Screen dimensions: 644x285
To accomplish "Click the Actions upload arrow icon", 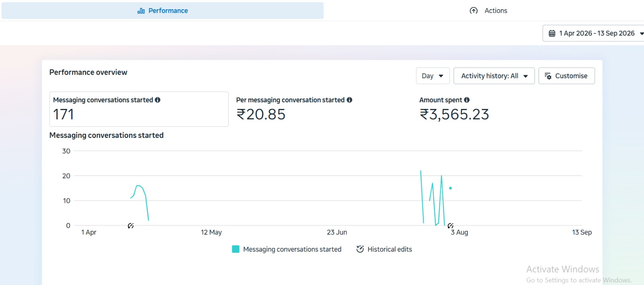I will 474,11.
